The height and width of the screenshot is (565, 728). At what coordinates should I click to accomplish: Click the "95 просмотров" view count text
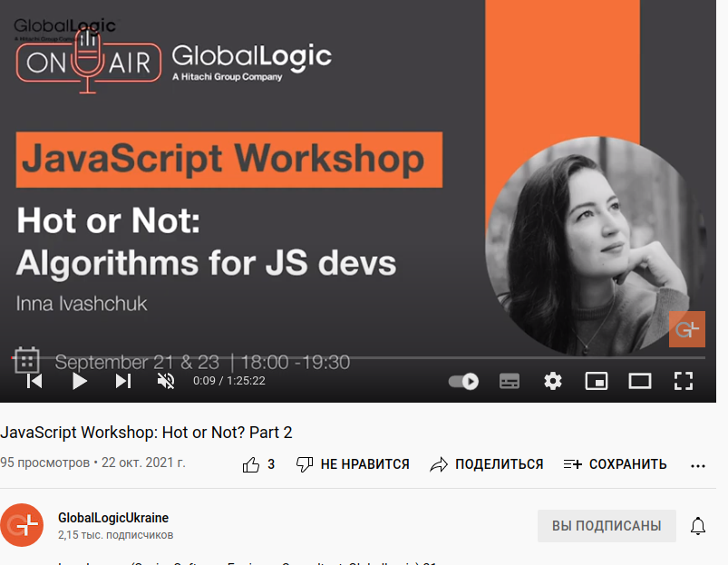(44, 463)
